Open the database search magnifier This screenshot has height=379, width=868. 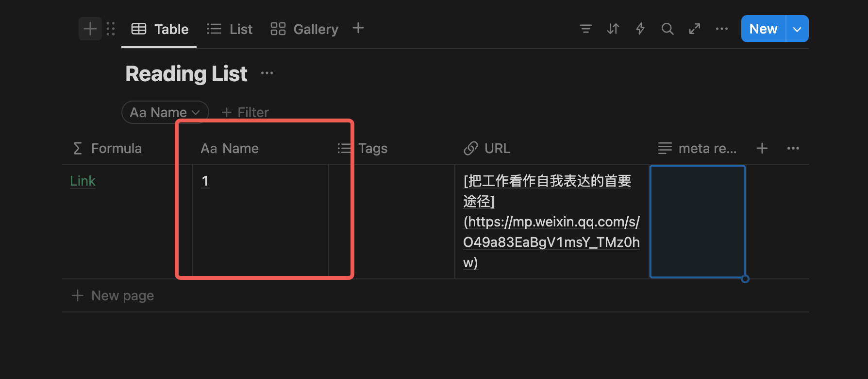click(668, 29)
